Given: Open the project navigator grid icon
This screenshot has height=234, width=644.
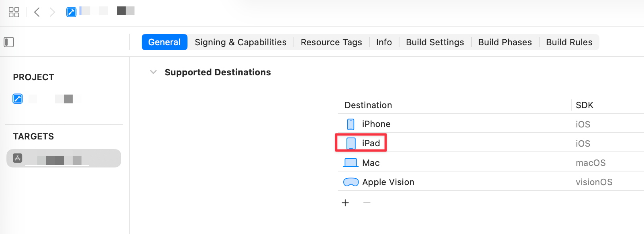Looking at the screenshot, I should 14,12.
